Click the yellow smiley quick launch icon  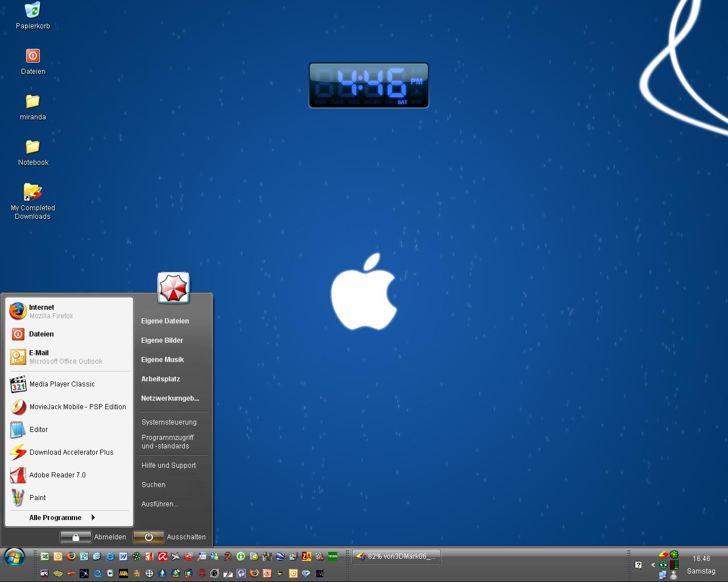[x=254, y=556]
